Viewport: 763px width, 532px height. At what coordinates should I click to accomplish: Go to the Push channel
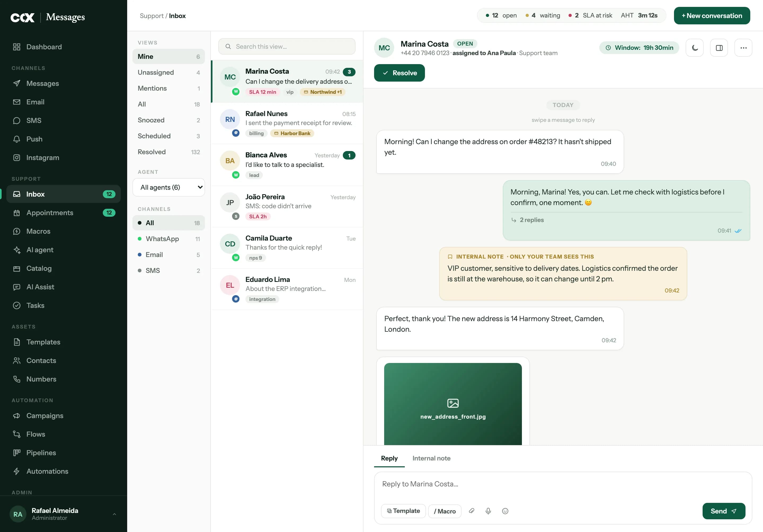[64, 139]
